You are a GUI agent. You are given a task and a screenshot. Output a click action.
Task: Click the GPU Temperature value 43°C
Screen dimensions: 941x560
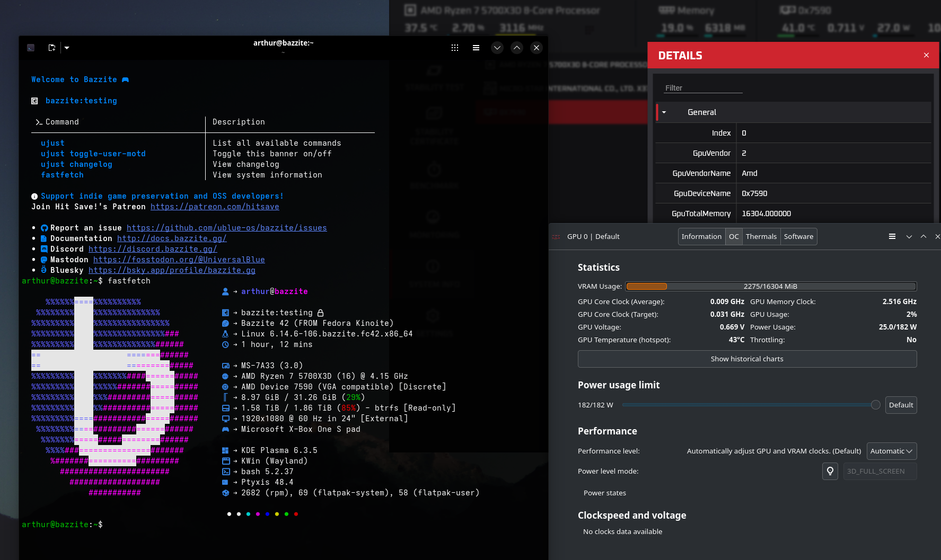[x=736, y=340]
